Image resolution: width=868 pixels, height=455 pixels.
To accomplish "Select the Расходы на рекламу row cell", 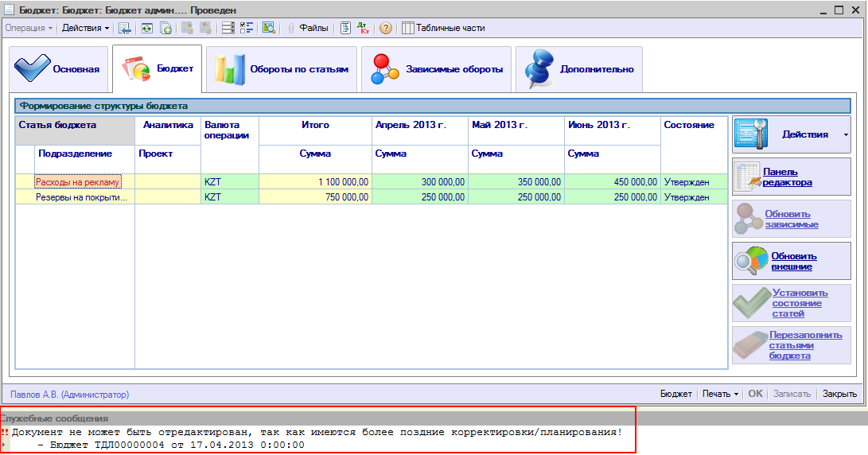I will tap(77, 182).
